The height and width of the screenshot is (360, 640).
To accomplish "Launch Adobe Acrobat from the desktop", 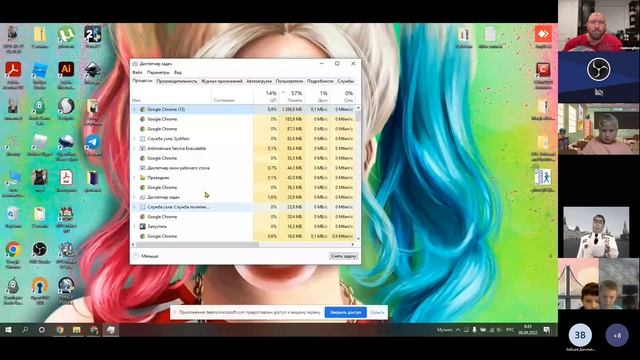I will (x=13, y=75).
